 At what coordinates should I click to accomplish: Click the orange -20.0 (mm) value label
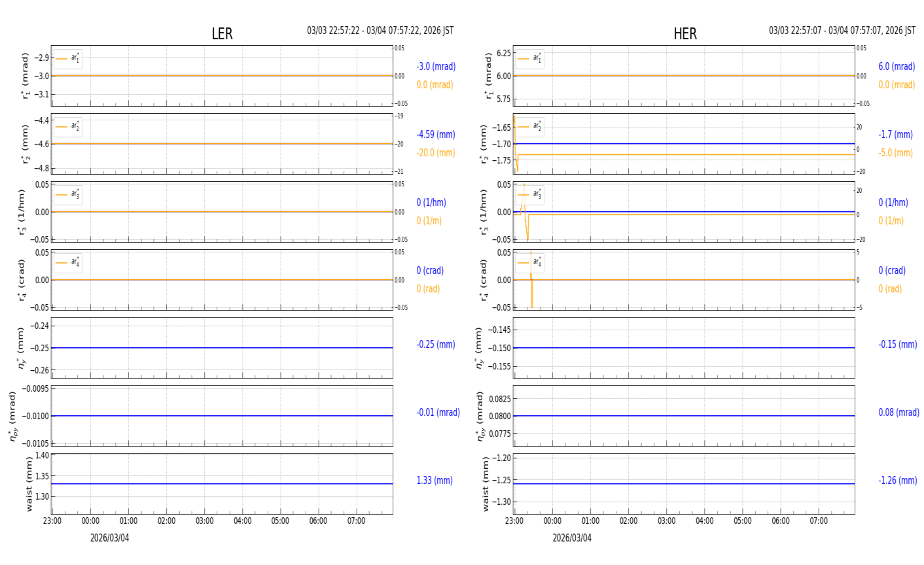[436, 153]
